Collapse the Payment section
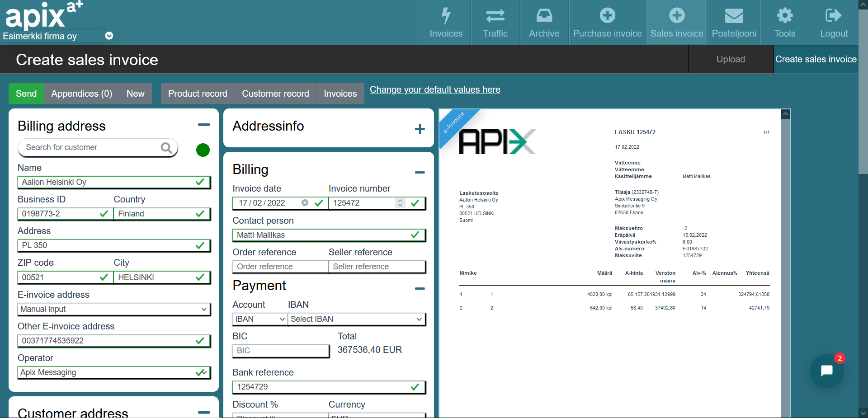868x418 pixels. tap(420, 289)
